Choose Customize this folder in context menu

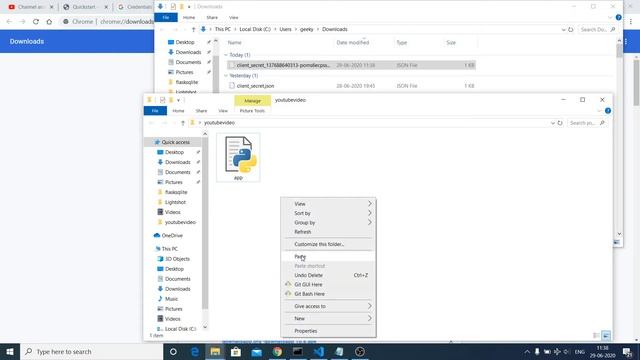point(328,244)
